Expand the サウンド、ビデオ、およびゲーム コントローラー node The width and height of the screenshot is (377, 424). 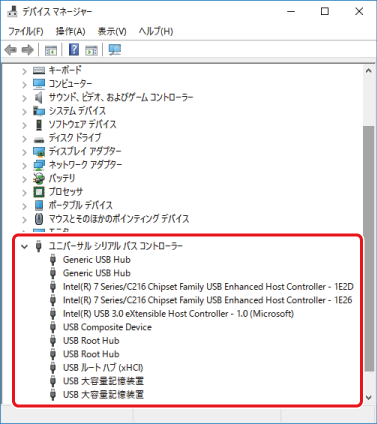24,98
